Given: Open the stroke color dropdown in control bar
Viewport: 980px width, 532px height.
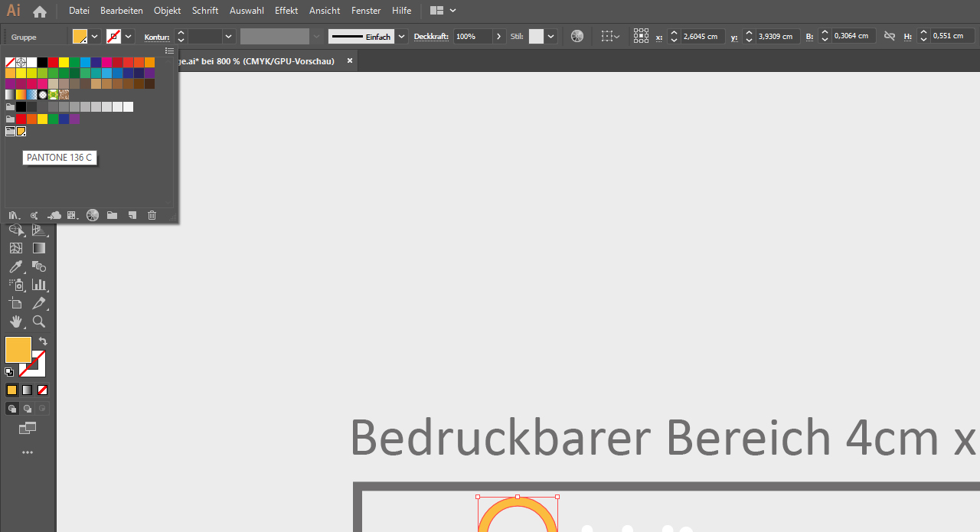Looking at the screenshot, I should [x=129, y=36].
